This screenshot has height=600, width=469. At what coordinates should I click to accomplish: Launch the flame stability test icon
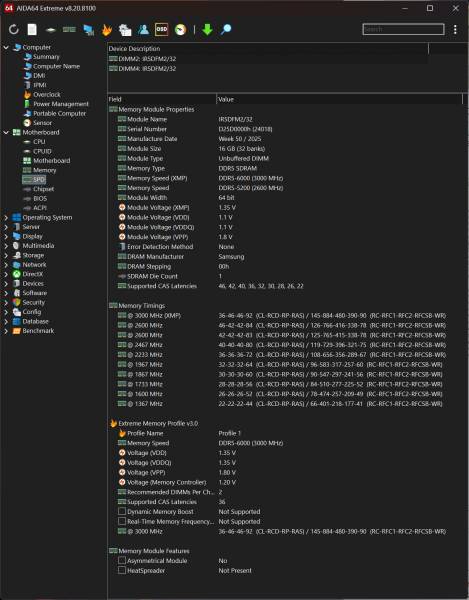(107, 29)
